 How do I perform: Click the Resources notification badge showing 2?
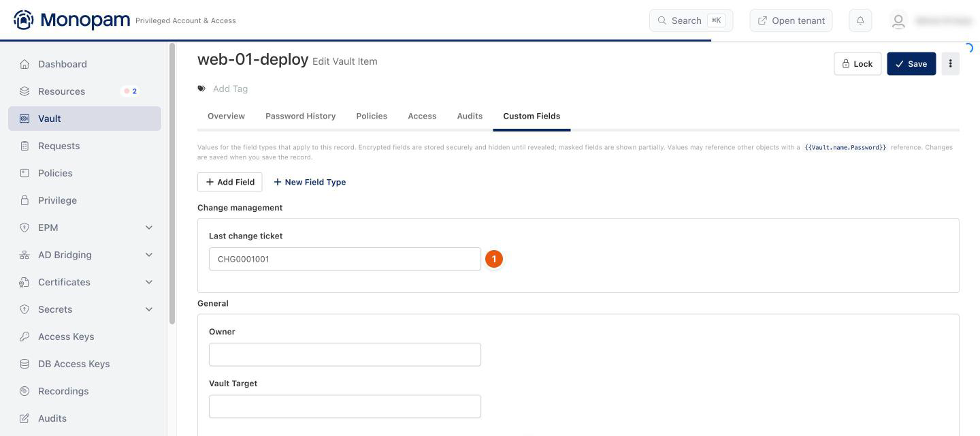coord(130,91)
